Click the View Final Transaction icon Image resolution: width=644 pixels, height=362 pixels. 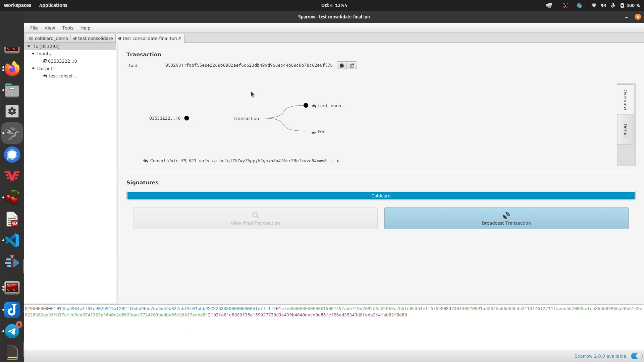click(256, 215)
